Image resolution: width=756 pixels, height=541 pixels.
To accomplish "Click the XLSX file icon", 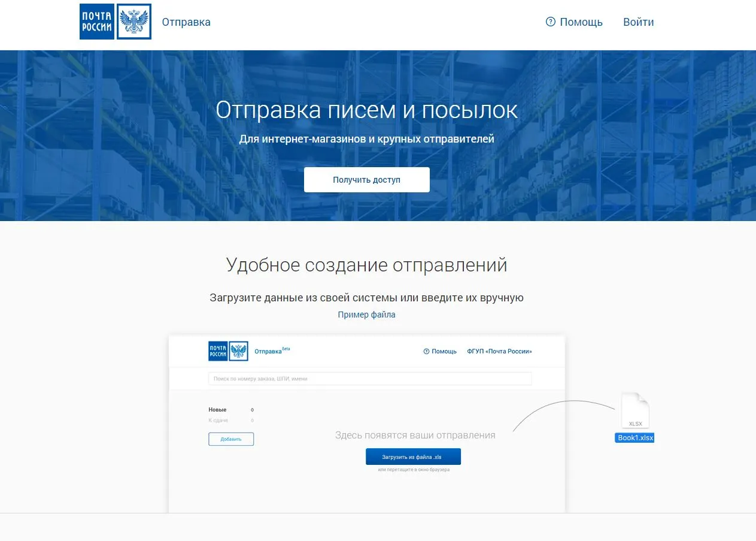I will (635, 411).
